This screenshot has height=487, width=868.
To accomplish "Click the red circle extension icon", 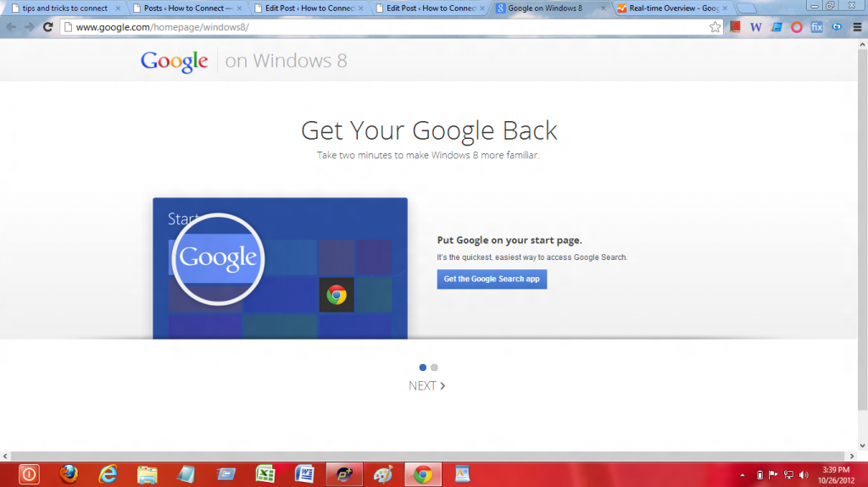I will tap(797, 26).
